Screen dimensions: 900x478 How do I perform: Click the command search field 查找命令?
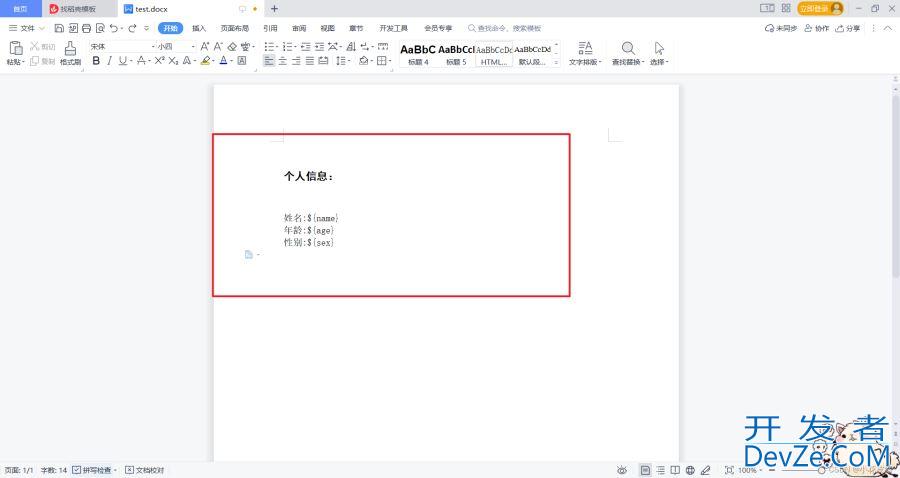coord(508,28)
